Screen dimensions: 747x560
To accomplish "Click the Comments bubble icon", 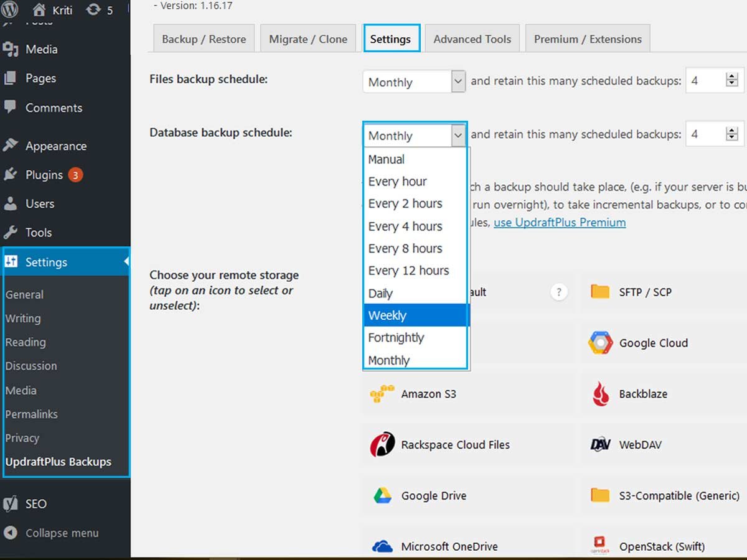I will tap(10, 107).
